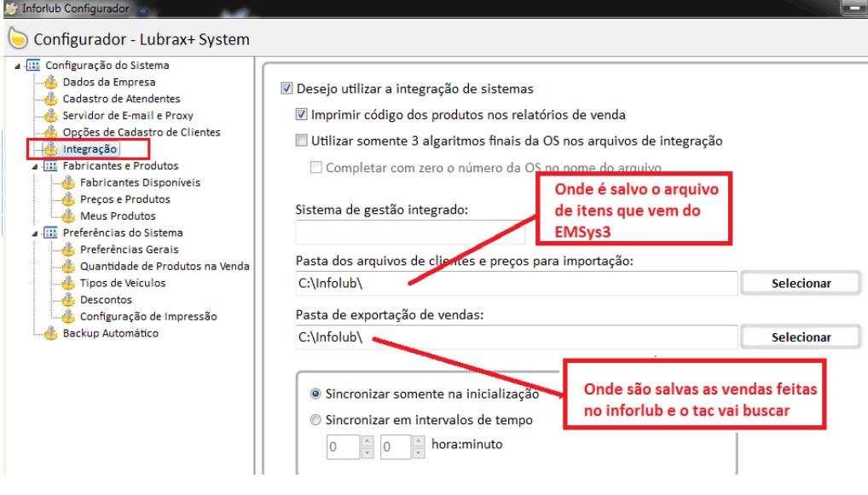
Task: Collapse the Configuração do Sistema tree node
Action: tap(18, 66)
